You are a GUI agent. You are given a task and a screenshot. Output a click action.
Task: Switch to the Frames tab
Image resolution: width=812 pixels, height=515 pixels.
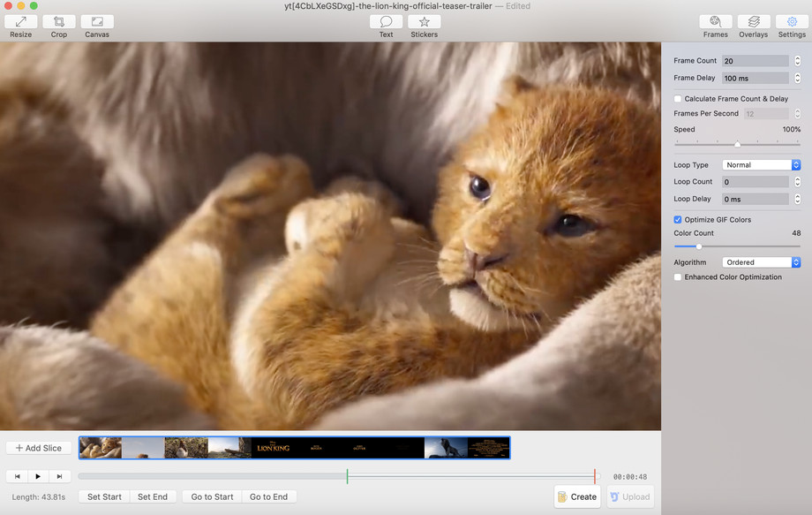(715, 22)
